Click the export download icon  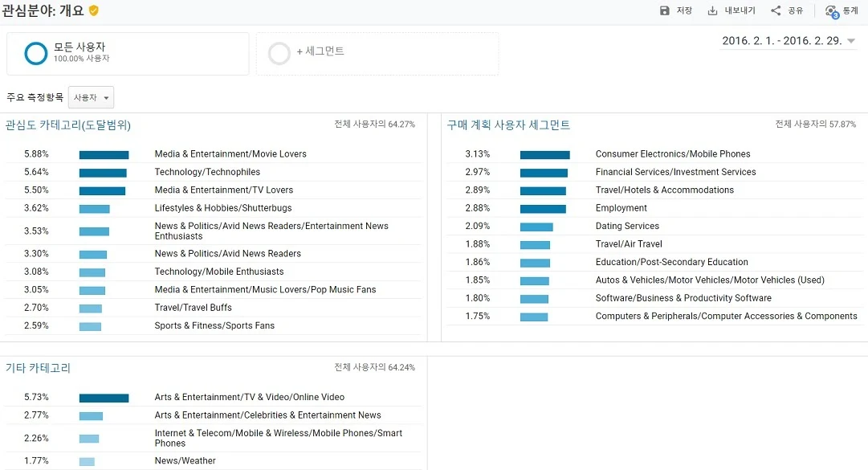coord(712,10)
